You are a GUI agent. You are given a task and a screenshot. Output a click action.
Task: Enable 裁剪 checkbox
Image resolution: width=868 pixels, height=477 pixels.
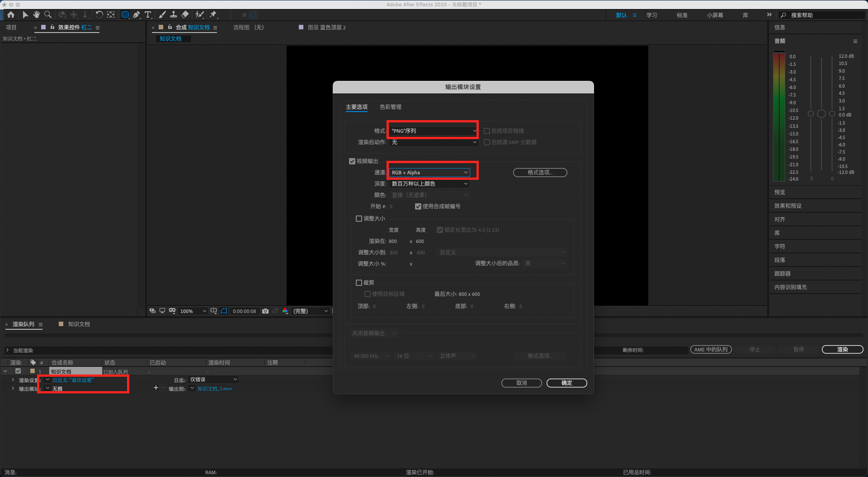[x=359, y=283]
